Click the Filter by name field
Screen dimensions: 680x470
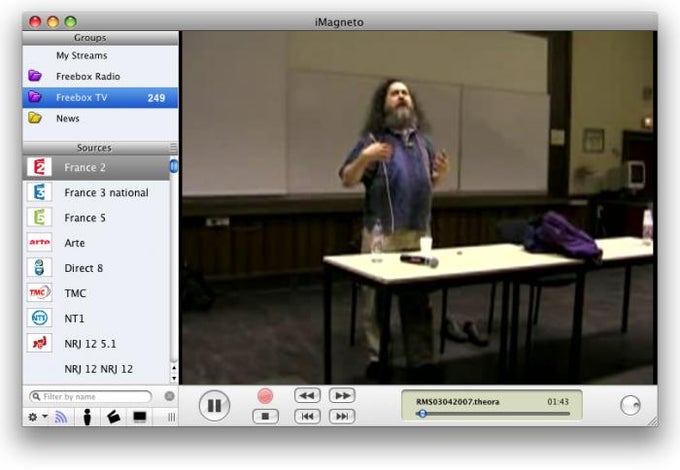90,396
